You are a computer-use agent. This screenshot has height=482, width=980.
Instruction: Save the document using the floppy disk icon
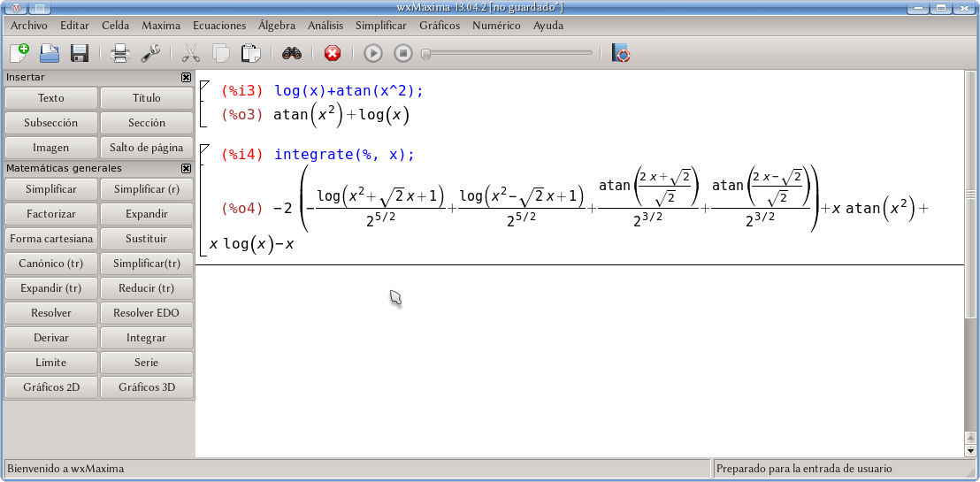80,54
